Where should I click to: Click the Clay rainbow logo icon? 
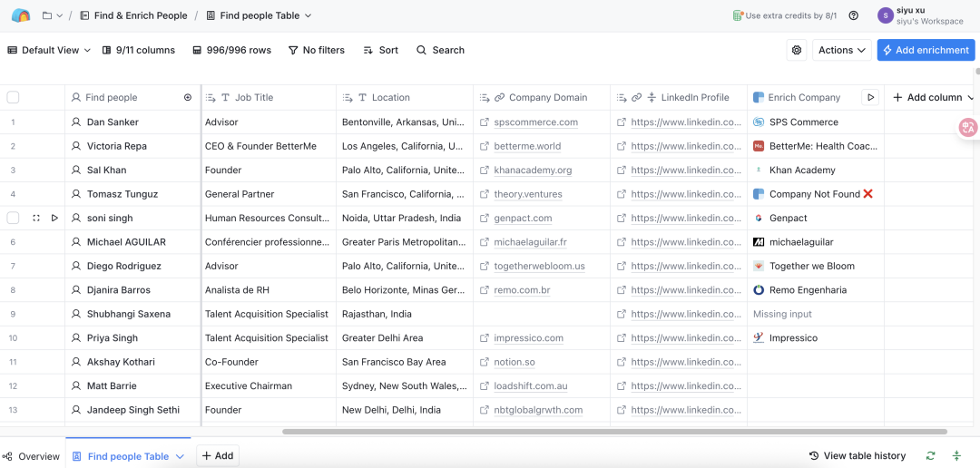point(21,15)
